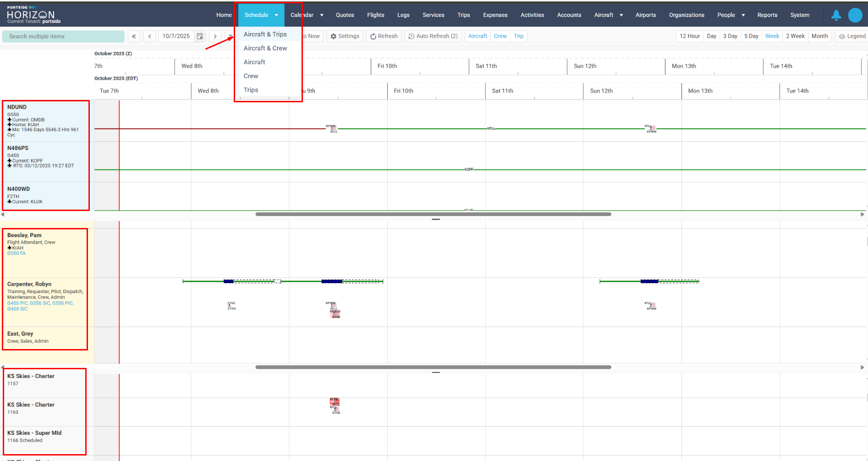Image resolution: width=868 pixels, height=461 pixels.
Task: Expand the Aircraft nav menu dropdown
Action: coord(621,15)
